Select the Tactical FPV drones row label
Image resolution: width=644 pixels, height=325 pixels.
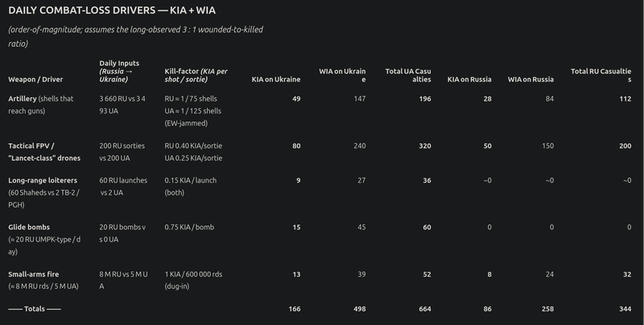[x=44, y=152]
